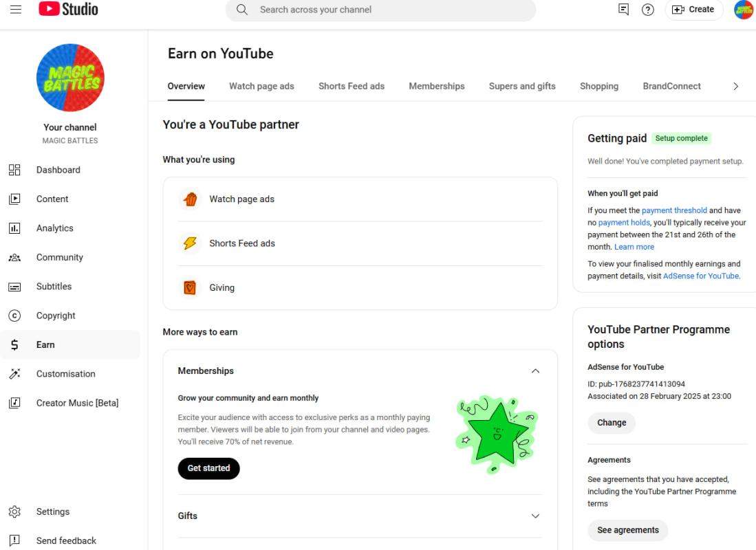Open the hamburger navigation menu
Image resolution: width=756 pixels, height=550 pixels.
coord(15,9)
